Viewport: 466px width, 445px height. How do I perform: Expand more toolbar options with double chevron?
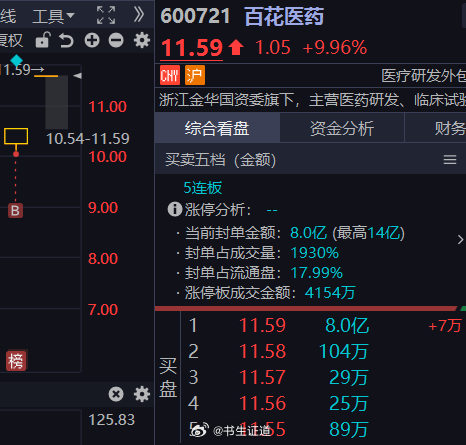(x=139, y=15)
